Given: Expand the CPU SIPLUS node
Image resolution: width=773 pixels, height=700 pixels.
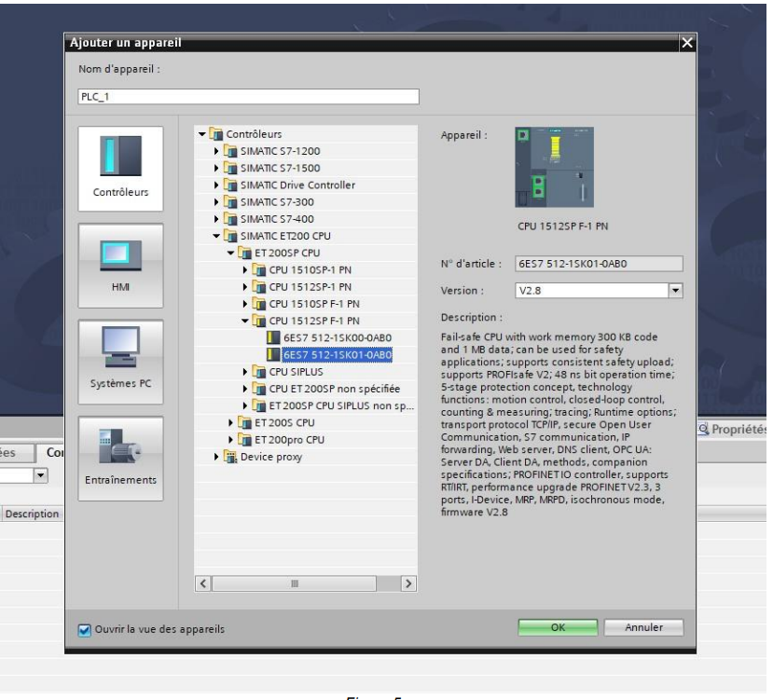Looking at the screenshot, I should [245, 372].
